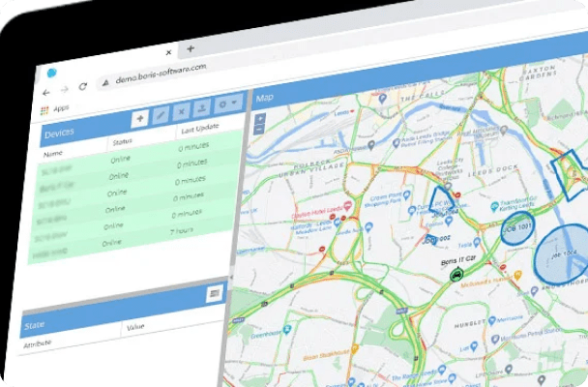This screenshot has width=588, height=387.
Task: Sort devices by Name column header
Action: click(52, 151)
